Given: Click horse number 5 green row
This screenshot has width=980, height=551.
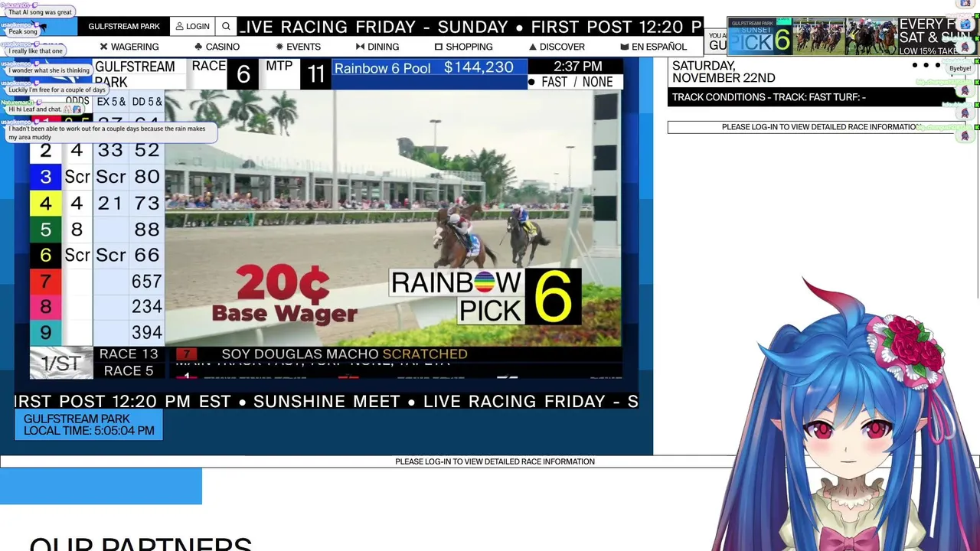Looking at the screenshot, I should (x=45, y=229).
